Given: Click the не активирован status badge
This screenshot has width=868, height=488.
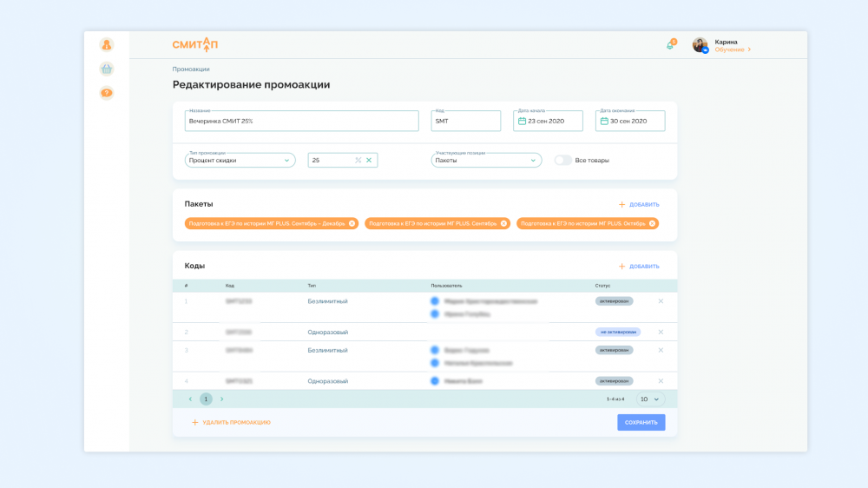Looking at the screenshot, I should [x=618, y=332].
